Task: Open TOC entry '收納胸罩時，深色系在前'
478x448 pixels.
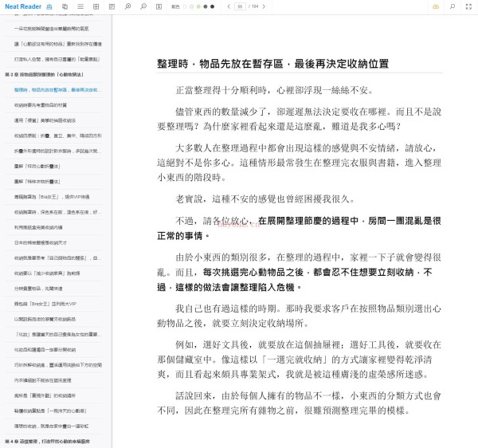Action: pos(58,212)
